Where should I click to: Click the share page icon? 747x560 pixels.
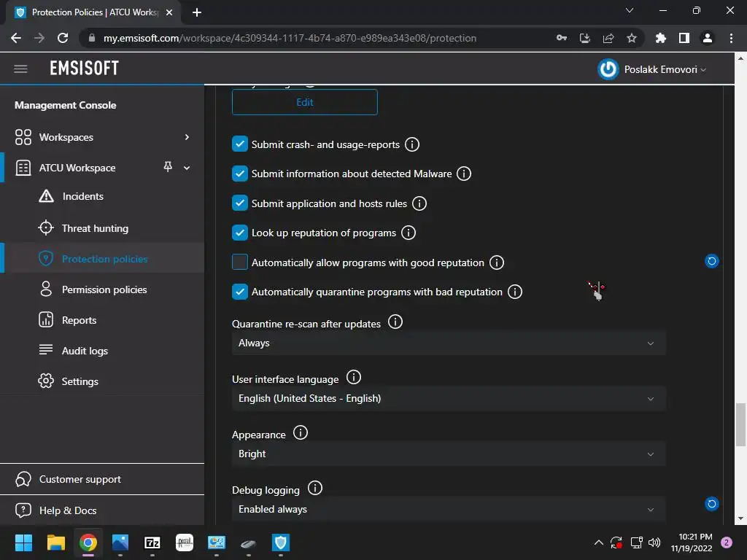click(608, 38)
